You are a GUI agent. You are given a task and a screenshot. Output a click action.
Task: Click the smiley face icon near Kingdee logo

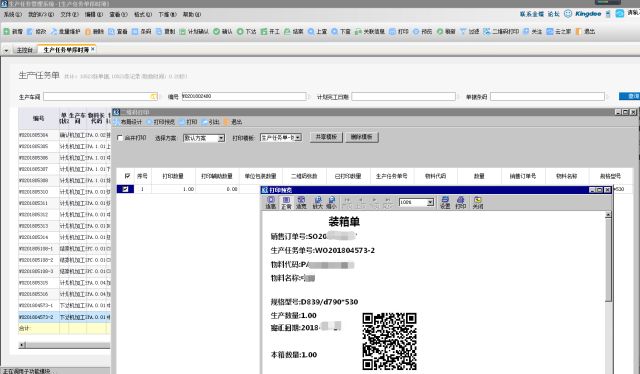tap(568, 13)
